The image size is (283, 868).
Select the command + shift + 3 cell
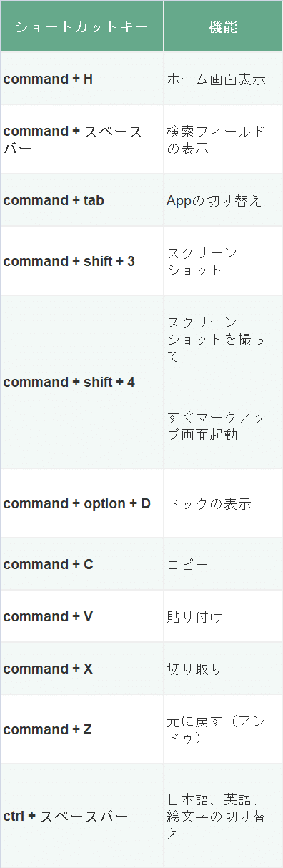(x=81, y=261)
